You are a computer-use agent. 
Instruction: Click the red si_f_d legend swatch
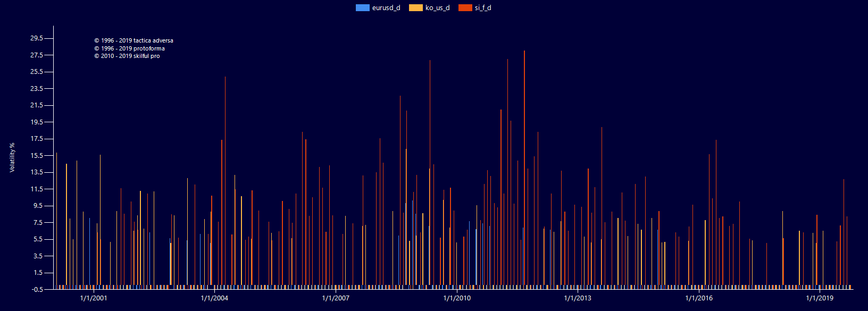coord(465,8)
